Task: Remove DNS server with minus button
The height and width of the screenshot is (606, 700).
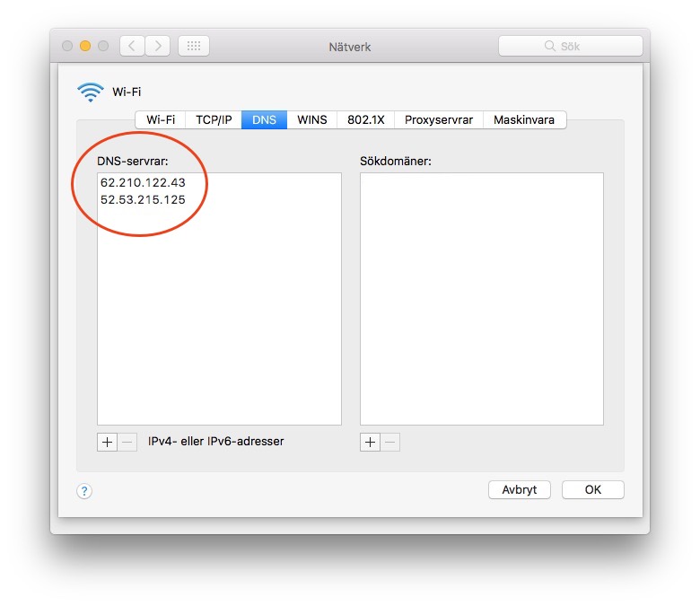Action: tap(127, 442)
